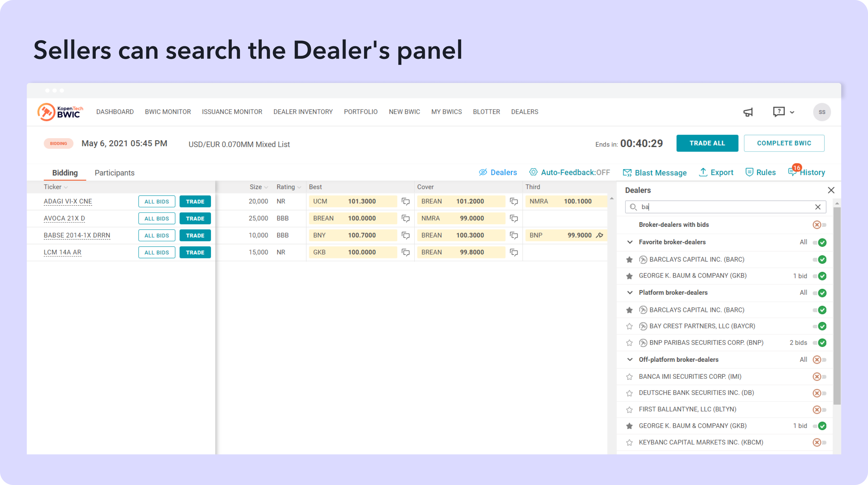Screen dimensions: 868x485
Task: Favorite Banca IMI Securities Corp.
Action: (x=629, y=377)
